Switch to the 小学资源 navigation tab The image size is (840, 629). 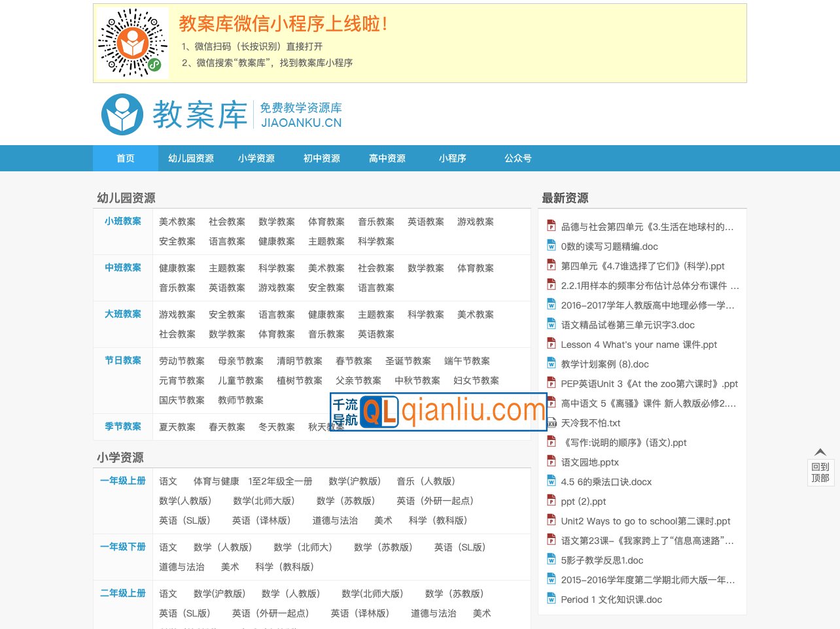256,158
